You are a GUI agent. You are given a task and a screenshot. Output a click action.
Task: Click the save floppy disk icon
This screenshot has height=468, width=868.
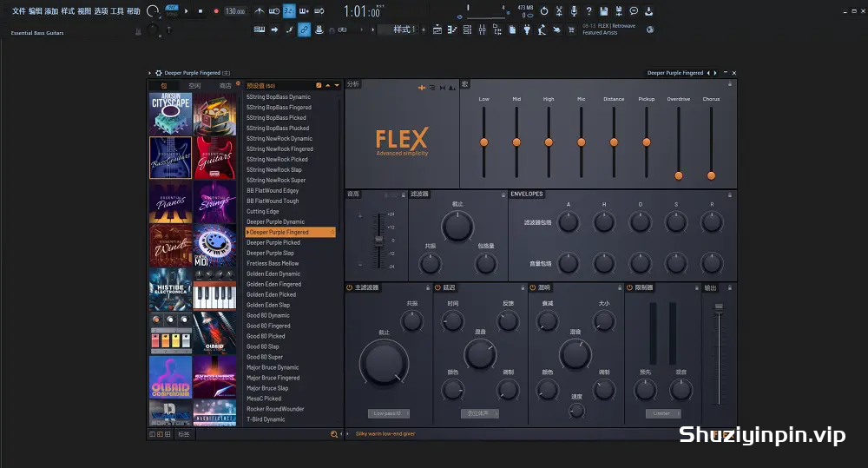click(603, 11)
